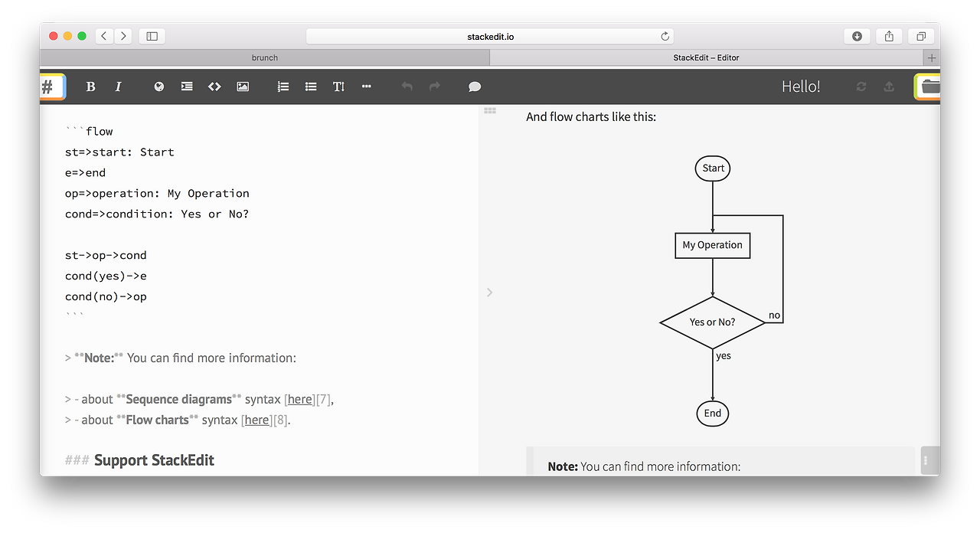Insert an image
The height and width of the screenshot is (533, 980).
[x=243, y=87]
